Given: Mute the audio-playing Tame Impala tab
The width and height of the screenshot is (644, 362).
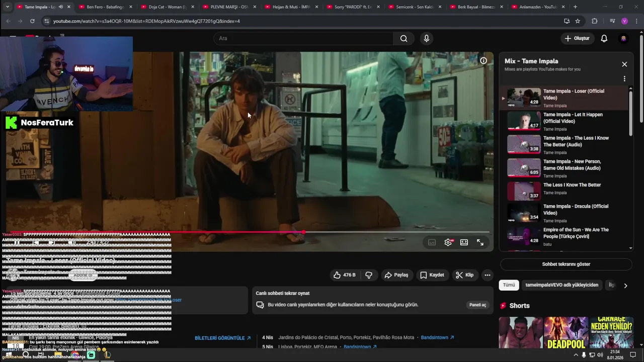Looking at the screenshot, I should [60, 7].
